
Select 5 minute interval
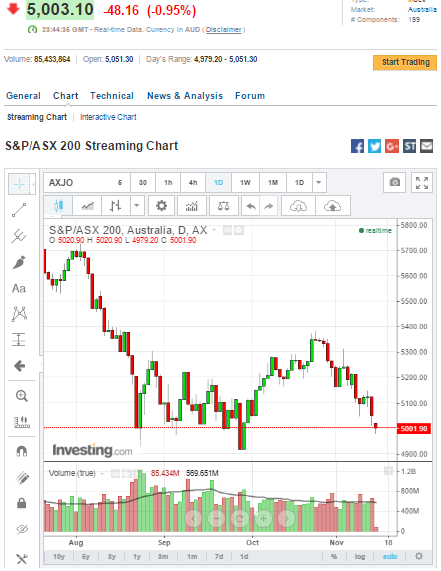click(x=120, y=182)
